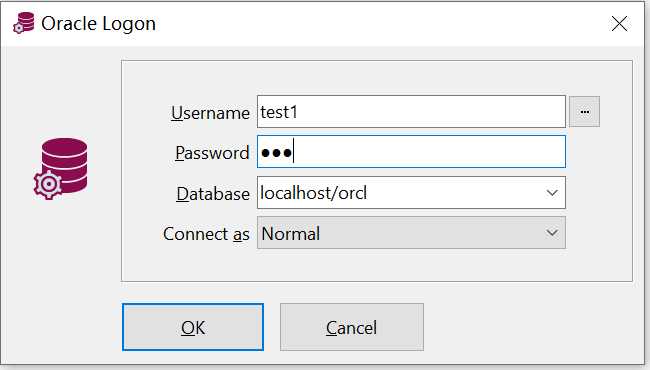Open the ellipsis button beside Username

584,112
